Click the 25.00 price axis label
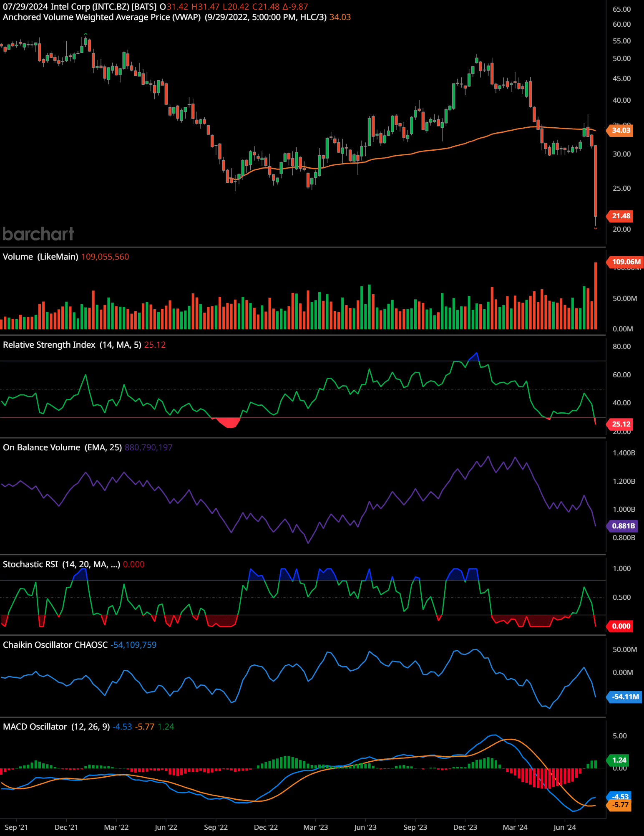This screenshot has height=836, width=644. point(621,188)
